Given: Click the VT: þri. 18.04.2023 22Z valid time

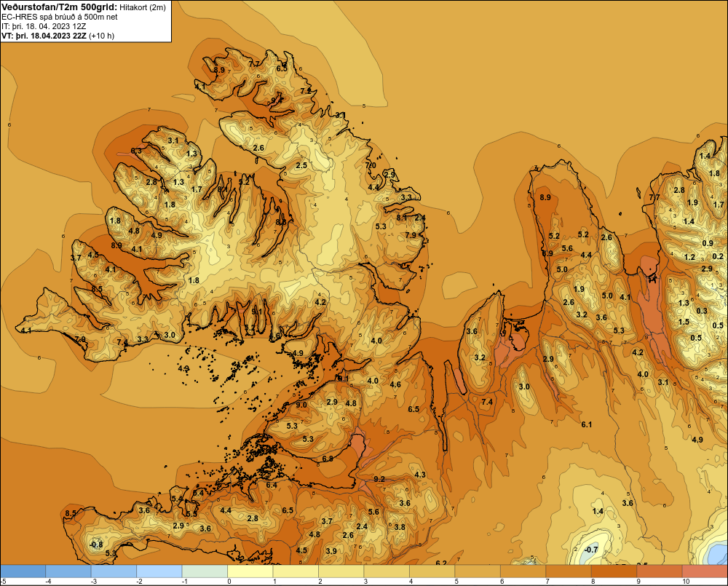Looking at the screenshot, I should click(x=44, y=36).
